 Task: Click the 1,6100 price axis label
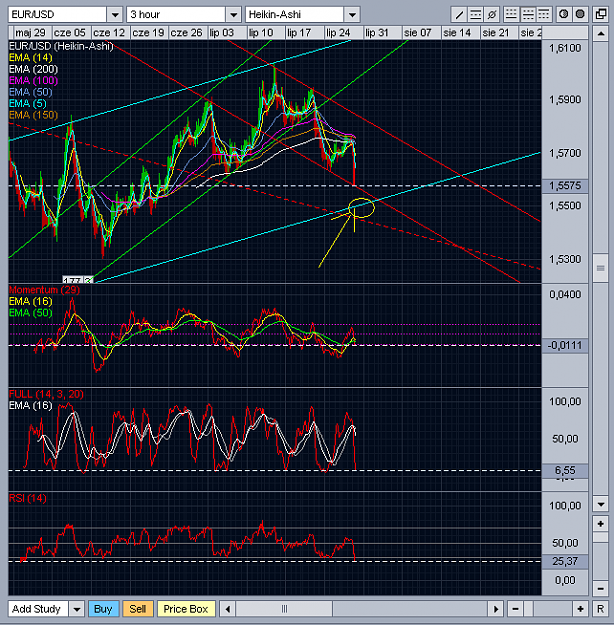pyautogui.click(x=565, y=49)
